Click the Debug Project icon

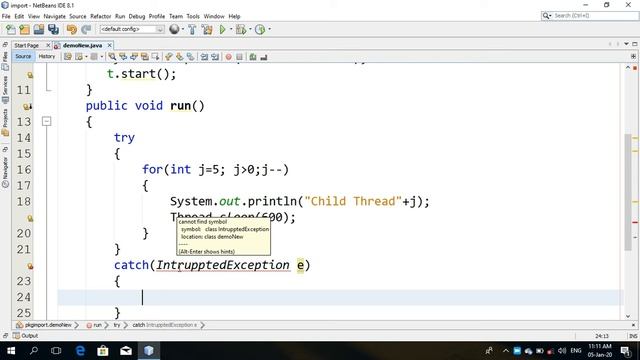241,29
